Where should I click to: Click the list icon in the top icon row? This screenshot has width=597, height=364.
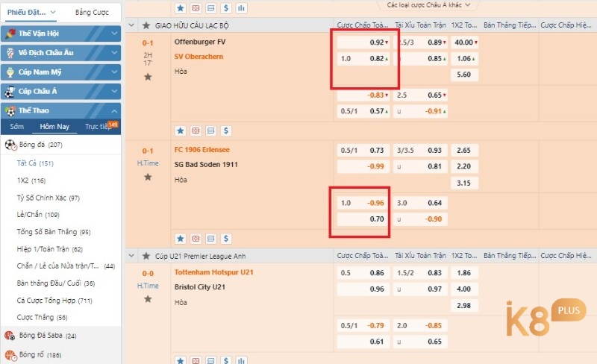coord(211,8)
